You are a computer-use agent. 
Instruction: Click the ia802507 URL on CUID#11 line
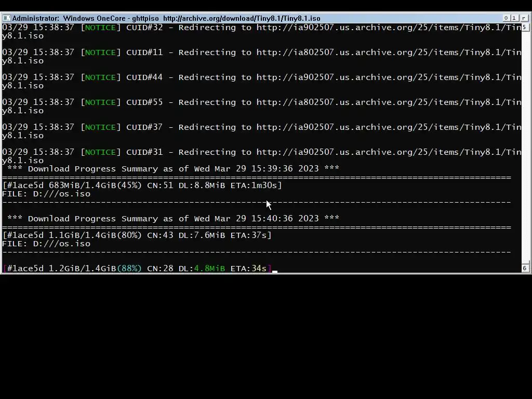tap(389, 52)
